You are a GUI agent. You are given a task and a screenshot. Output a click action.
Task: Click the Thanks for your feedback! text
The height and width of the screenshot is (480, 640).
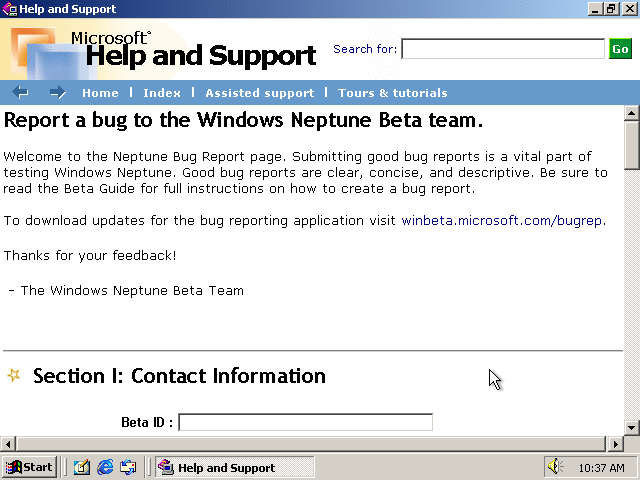point(90,256)
